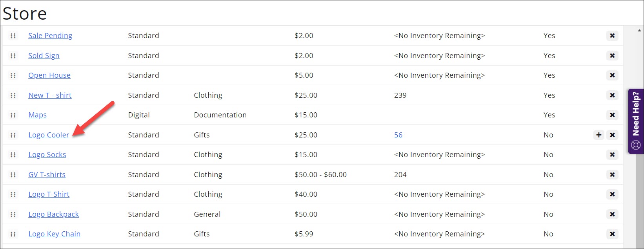The image size is (644, 249).
Task: Click the scrollbar up arrow
Action: 640,31
